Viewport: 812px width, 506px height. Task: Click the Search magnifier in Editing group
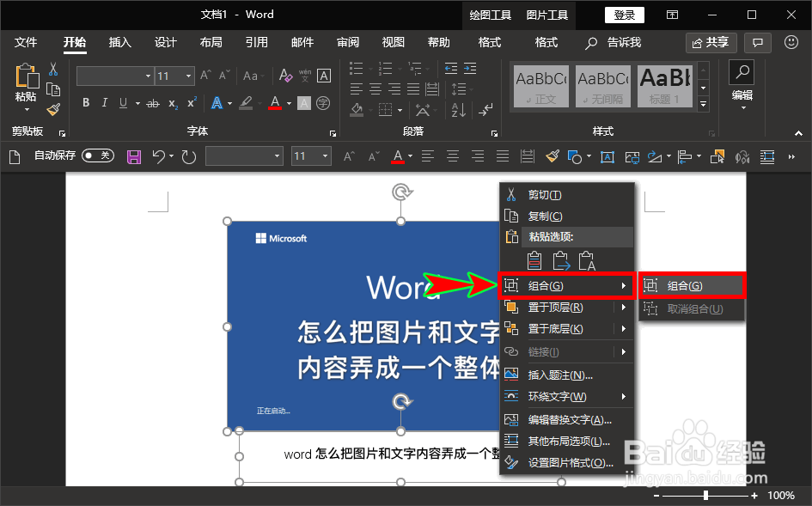tap(742, 72)
